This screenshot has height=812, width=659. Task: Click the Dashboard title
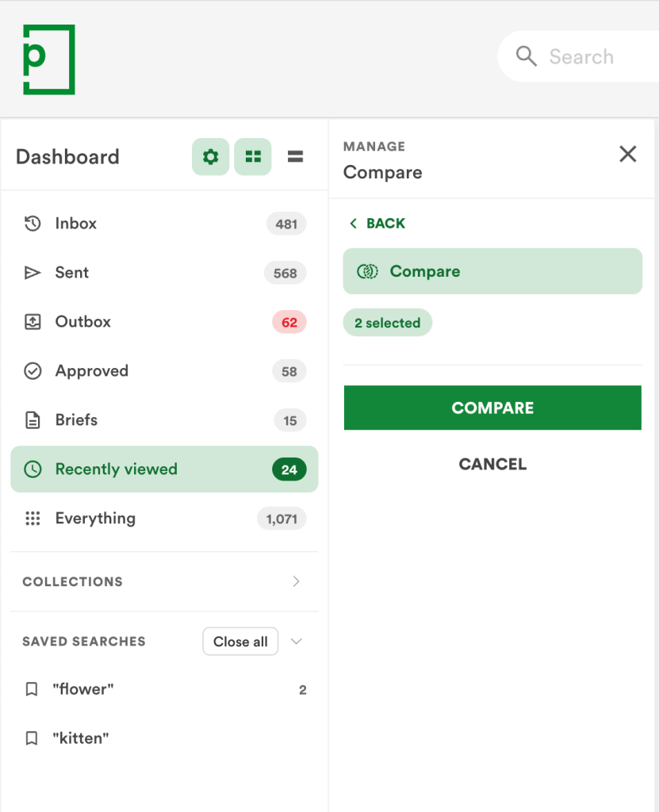point(68,157)
